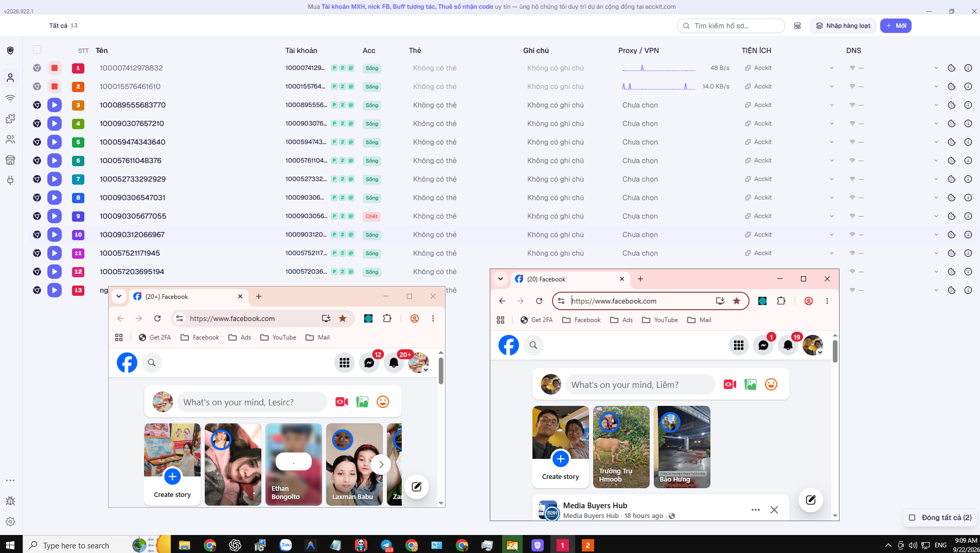Image resolution: width=980 pixels, height=553 pixels.
Task: Open the settings gear in left sidebar
Action: 10,522
